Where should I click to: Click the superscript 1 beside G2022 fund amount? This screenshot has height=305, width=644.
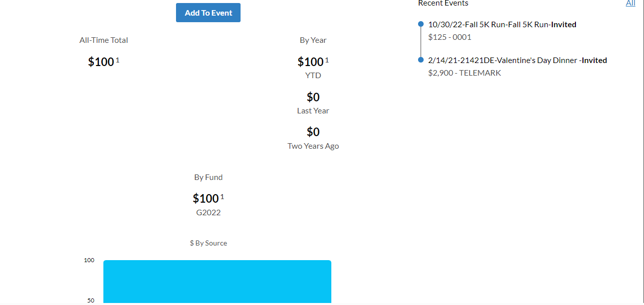[x=222, y=197]
